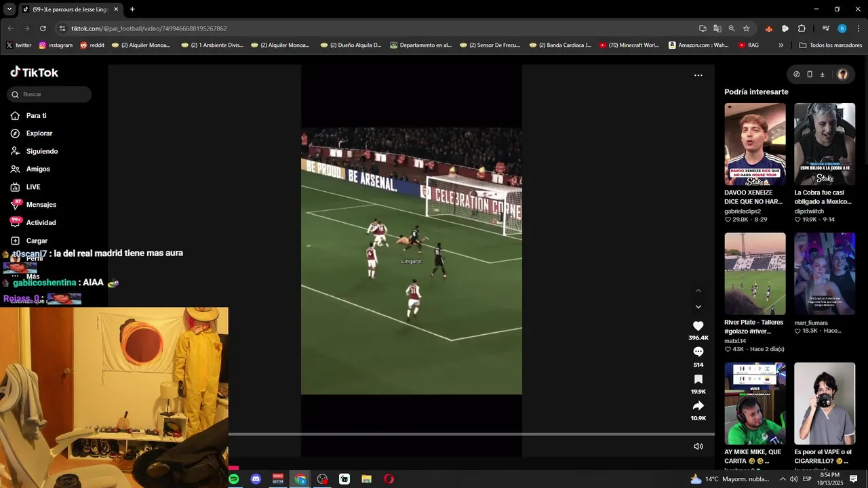The width and height of the screenshot is (868, 488).
Task: Open the Chrome three-dot menu
Action: (x=859, y=28)
